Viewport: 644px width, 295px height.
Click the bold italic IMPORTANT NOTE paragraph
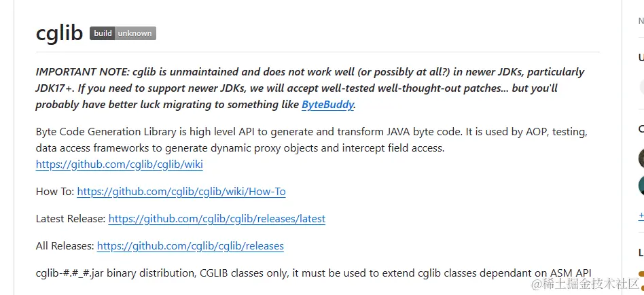[309, 88]
